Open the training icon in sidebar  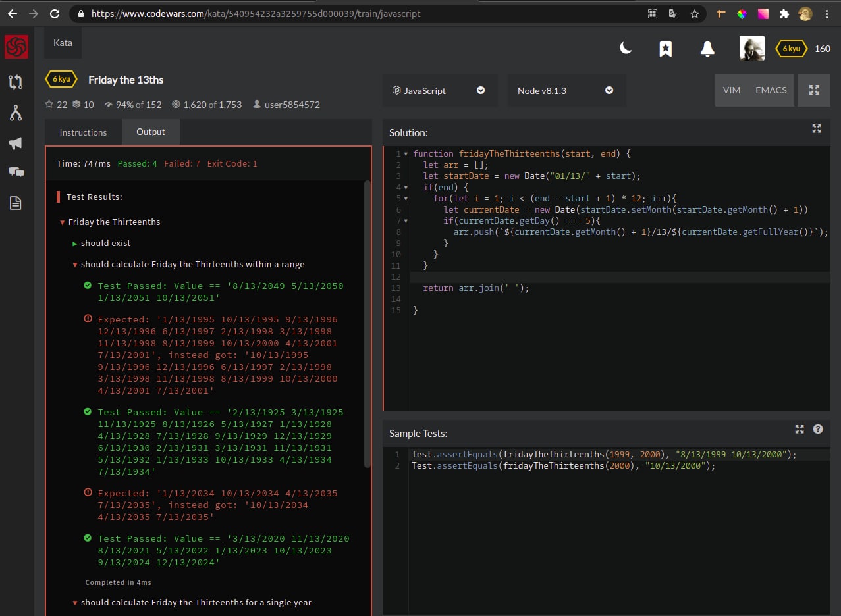pos(16,82)
